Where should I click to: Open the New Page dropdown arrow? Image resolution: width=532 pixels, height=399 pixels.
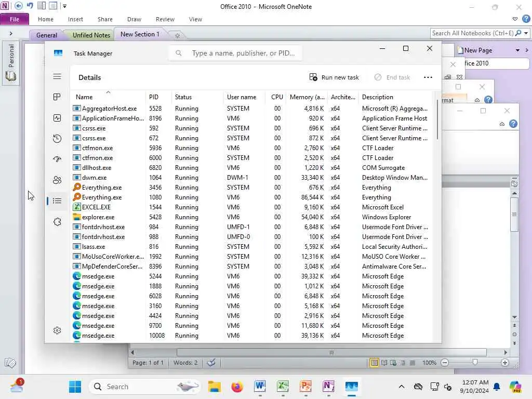(517, 50)
